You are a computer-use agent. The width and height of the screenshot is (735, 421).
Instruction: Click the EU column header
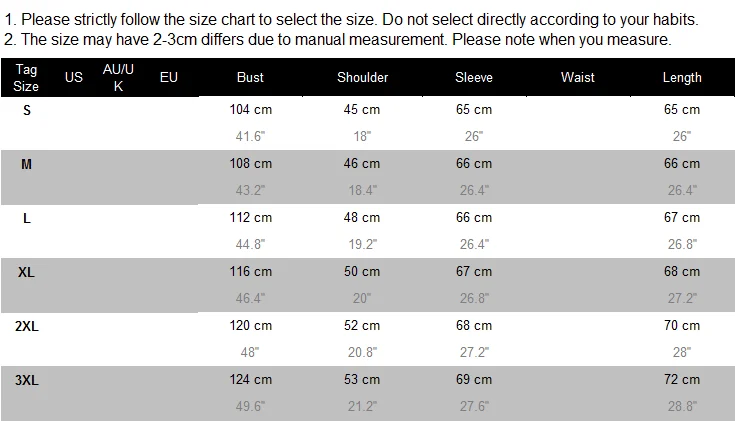[x=169, y=78]
